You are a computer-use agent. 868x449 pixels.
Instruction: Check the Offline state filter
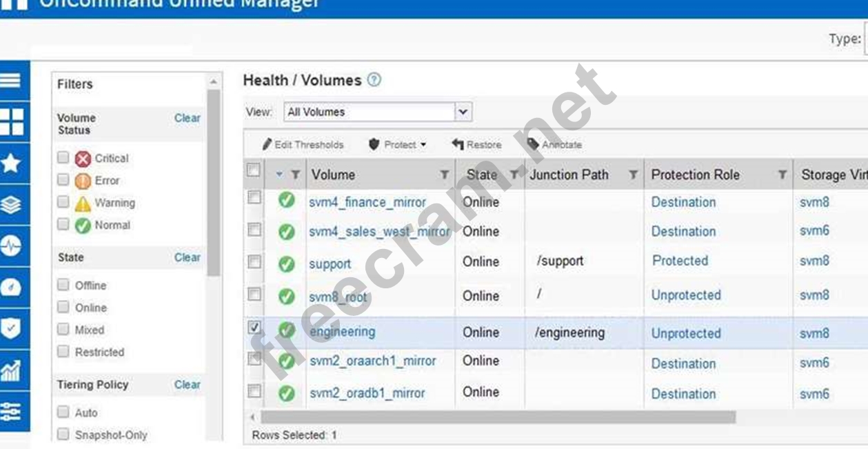[63, 285]
